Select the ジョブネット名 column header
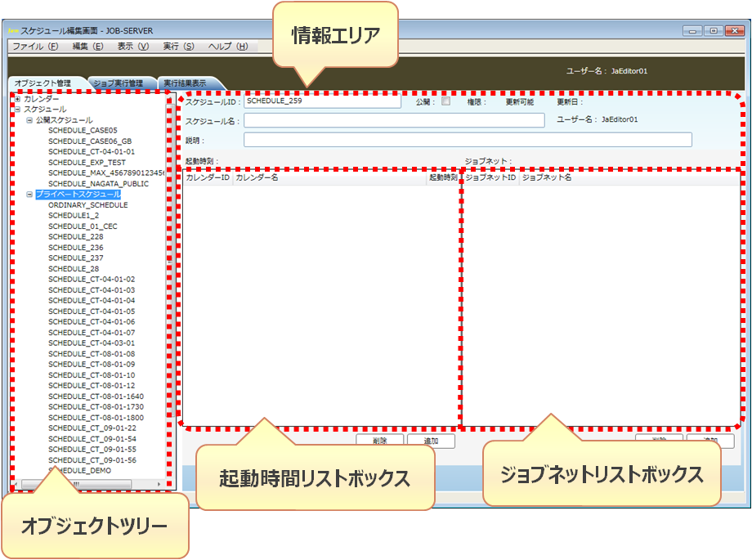This screenshot has height=560, width=752. tap(629, 177)
